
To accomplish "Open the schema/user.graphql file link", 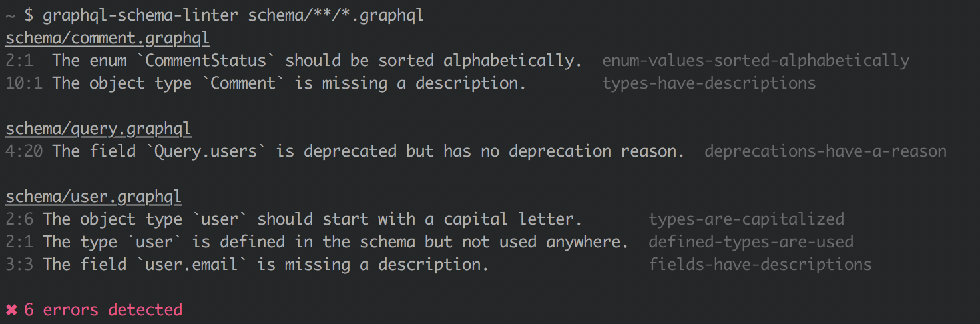I will [94, 197].
